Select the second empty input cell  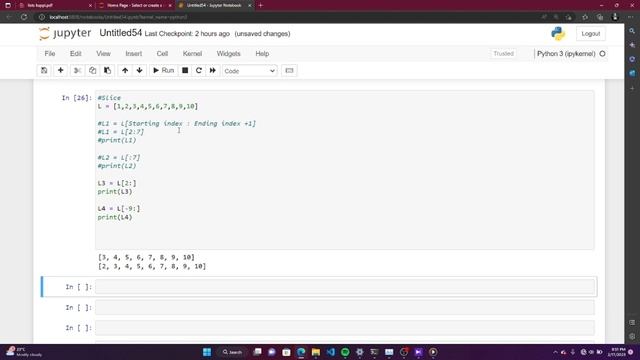pos(344,307)
